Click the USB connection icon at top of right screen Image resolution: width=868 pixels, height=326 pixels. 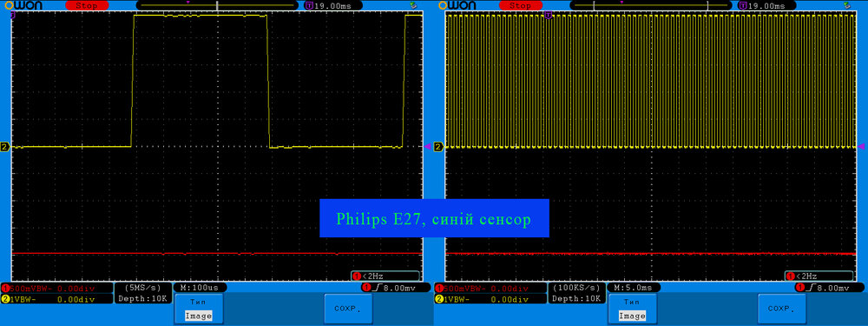pyautogui.click(x=847, y=5)
